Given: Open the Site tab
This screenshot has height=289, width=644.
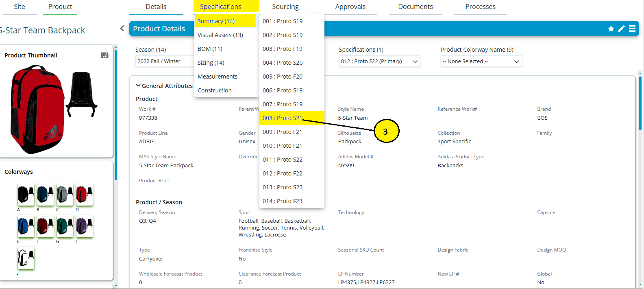Looking at the screenshot, I should pyautogui.click(x=20, y=7).
